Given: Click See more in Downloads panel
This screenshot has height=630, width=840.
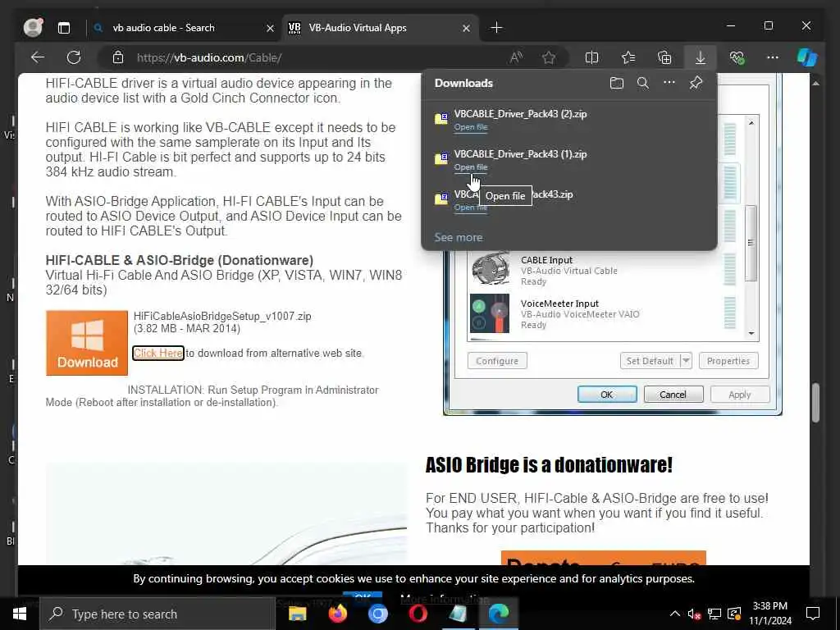Looking at the screenshot, I should tap(458, 237).
